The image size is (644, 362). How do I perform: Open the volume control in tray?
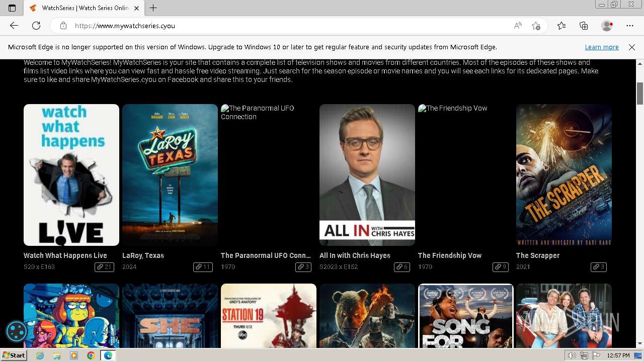tap(572, 355)
